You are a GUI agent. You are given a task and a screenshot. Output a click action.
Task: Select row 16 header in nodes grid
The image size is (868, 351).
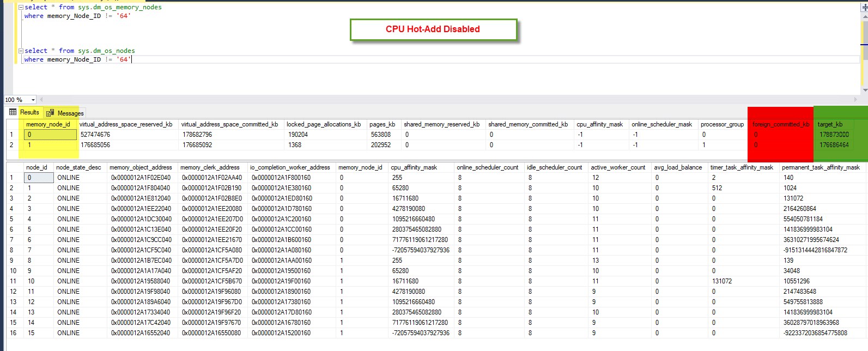click(x=13, y=333)
